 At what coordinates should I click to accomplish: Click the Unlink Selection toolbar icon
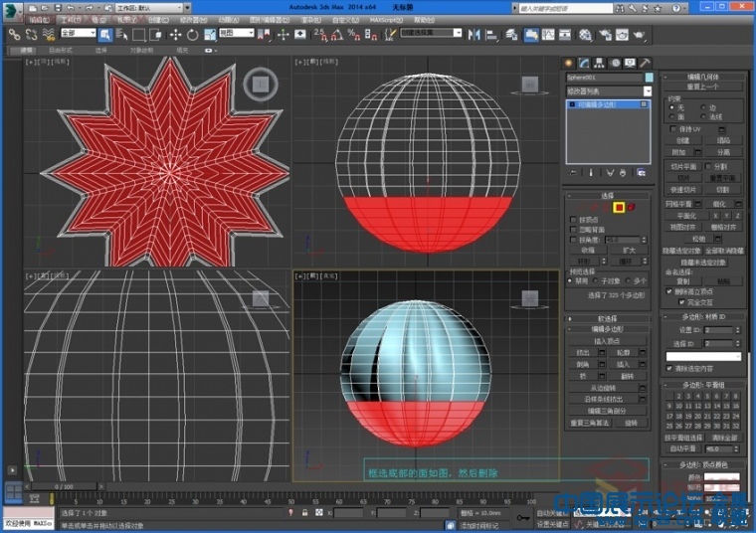[32, 35]
